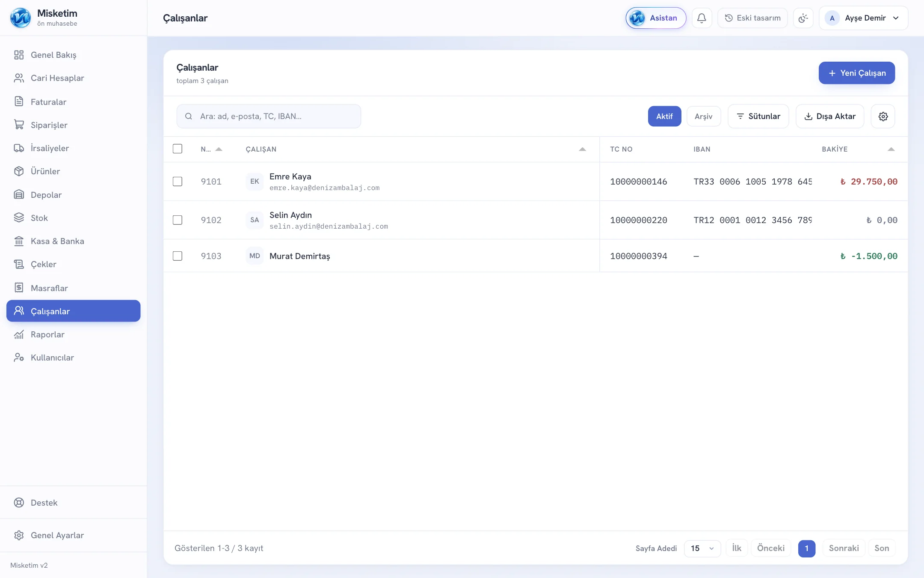Viewport: 924px width, 578px height.
Task: Switch to the Arşiv filter
Action: 704,116
